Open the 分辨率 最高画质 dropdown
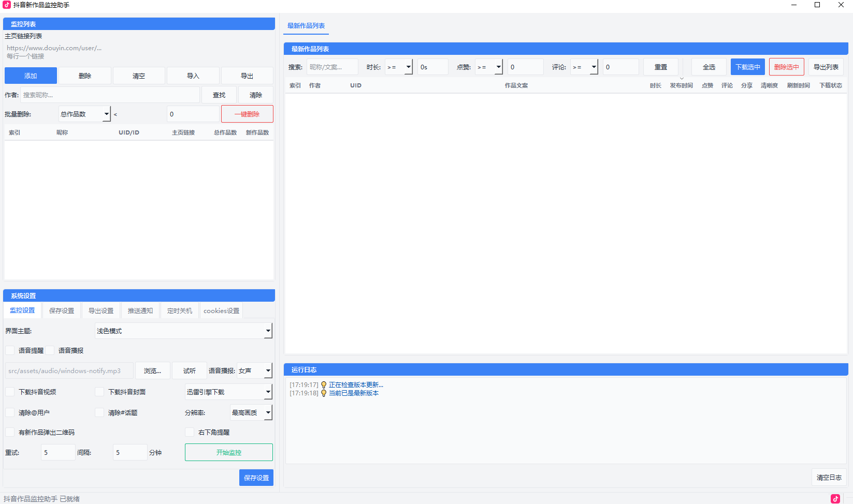 (251, 412)
